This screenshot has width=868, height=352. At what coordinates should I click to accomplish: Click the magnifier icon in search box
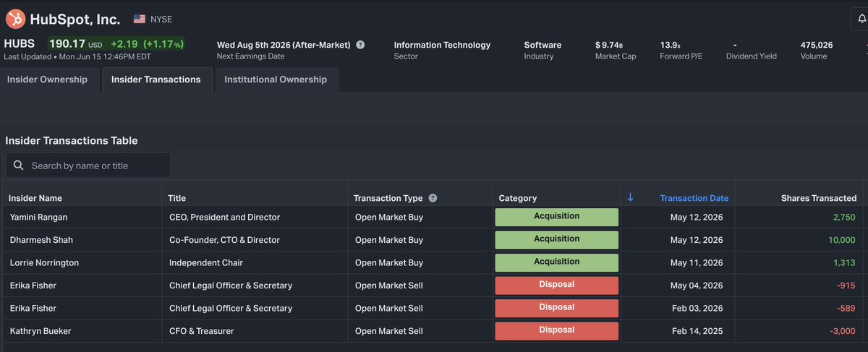click(x=18, y=166)
